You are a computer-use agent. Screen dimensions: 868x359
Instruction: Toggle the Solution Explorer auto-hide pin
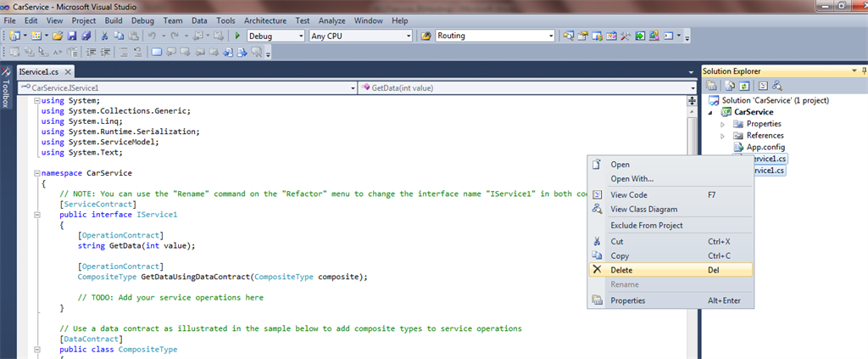[x=864, y=71]
